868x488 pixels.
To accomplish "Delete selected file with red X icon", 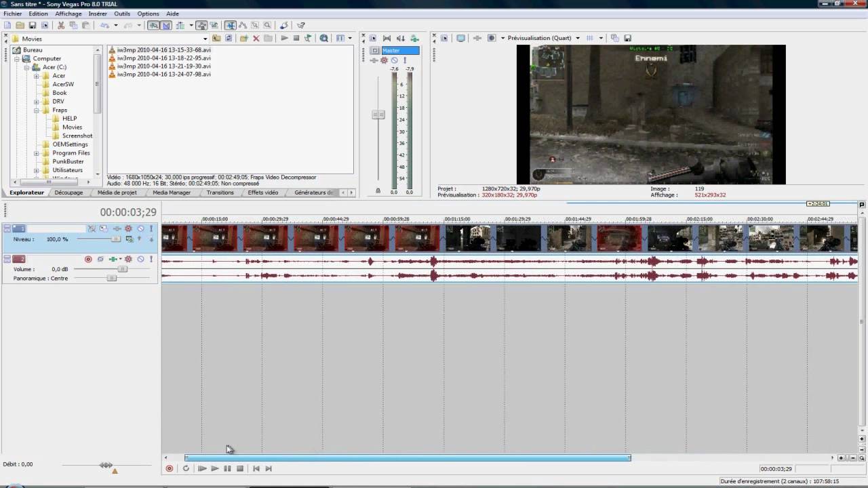I will [256, 38].
